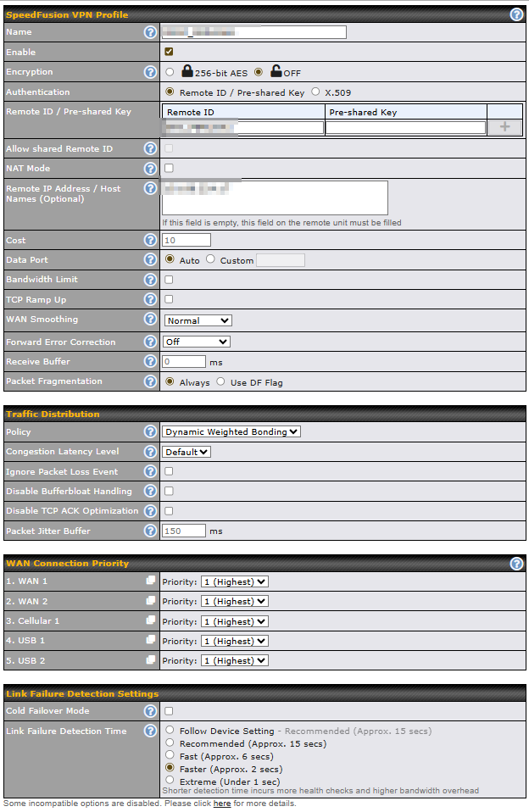Open help for Link Failure Detection Time
This screenshot has height=812, width=529.
pyautogui.click(x=150, y=731)
